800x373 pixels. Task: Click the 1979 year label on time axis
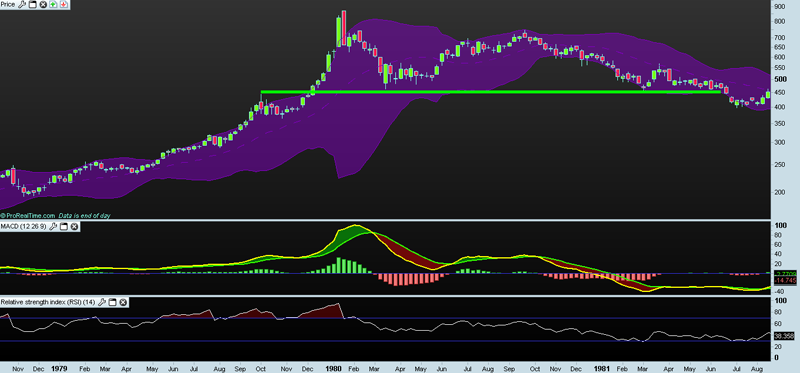[x=60, y=367]
